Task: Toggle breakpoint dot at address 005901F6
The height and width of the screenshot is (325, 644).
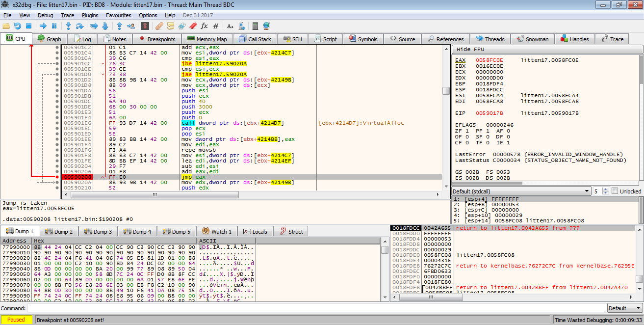Action: 57,150
